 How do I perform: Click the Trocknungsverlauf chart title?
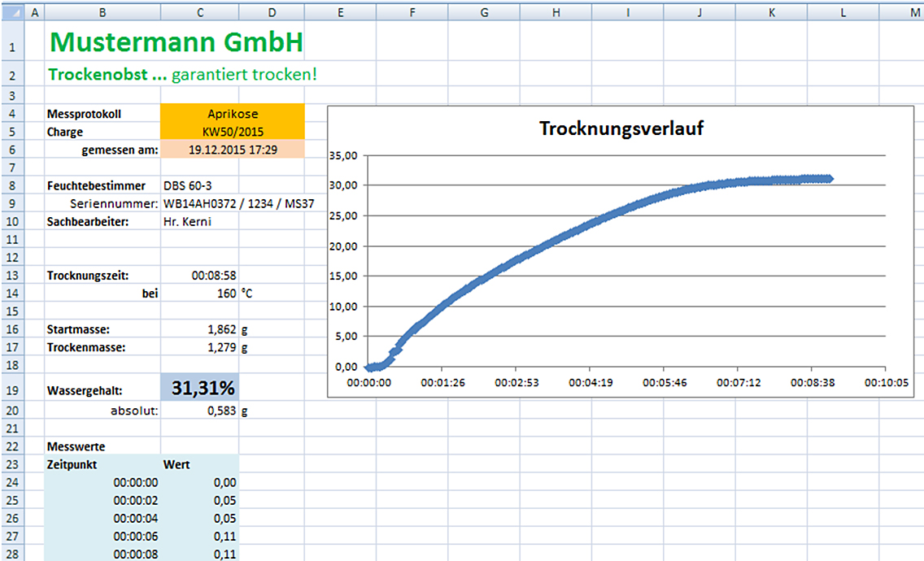[x=621, y=128]
